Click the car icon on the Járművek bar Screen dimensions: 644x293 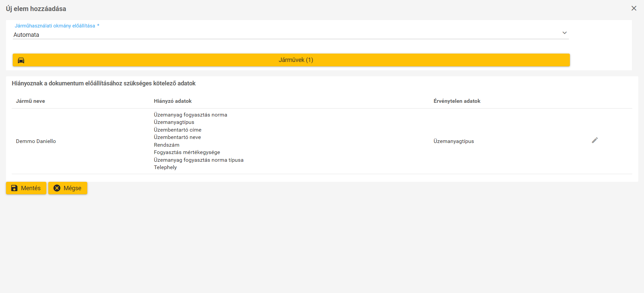[x=21, y=60]
